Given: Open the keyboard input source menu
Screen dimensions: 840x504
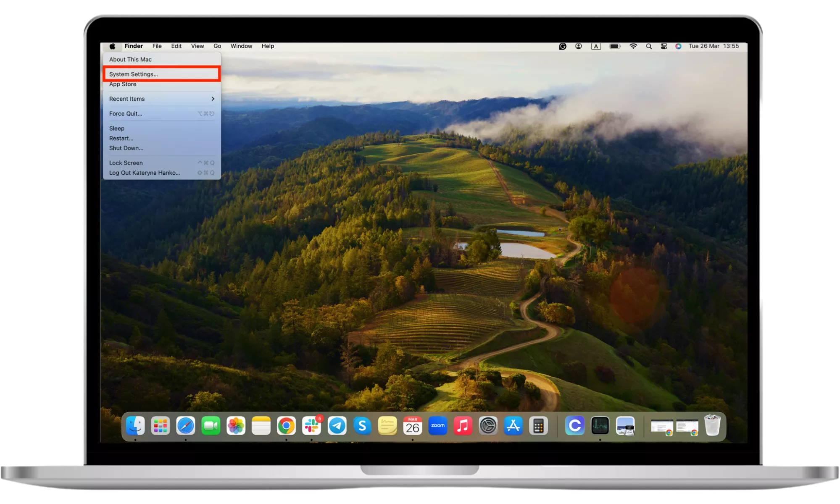Looking at the screenshot, I should (x=596, y=46).
